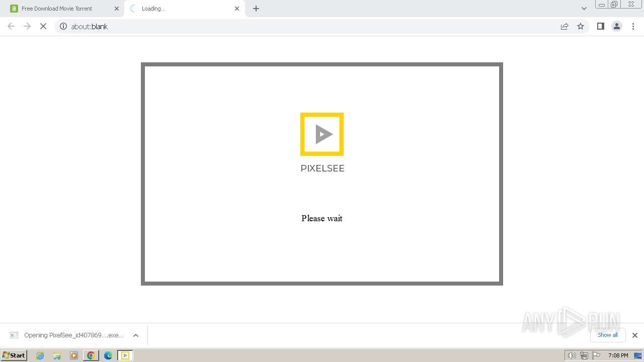644x362 pixels.
Task: Restore down the browser window
Action: 614,4
